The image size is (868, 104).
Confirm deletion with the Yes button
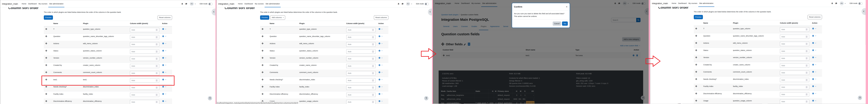tap(565, 23)
